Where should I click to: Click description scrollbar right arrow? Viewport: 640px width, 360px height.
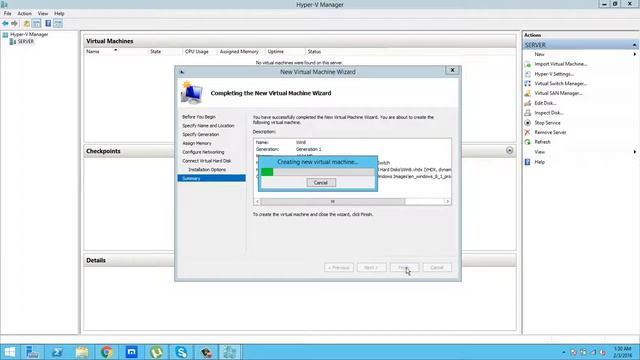click(x=448, y=202)
